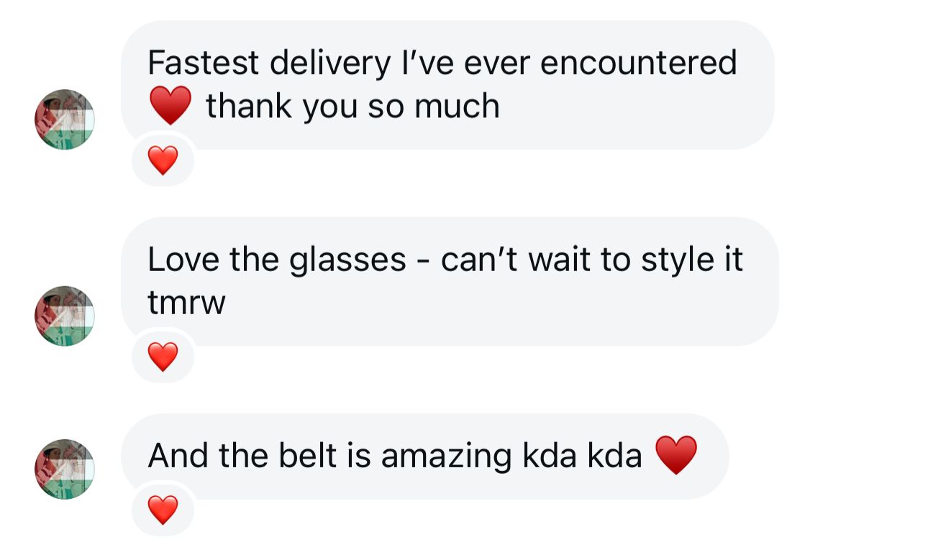Click heart reaction under the belt message
This screenshot has height=560, width=928.
[x=163, y=510]
